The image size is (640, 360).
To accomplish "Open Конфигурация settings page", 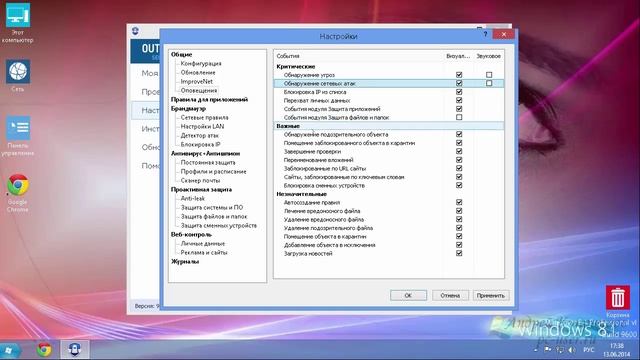I will pyautogui.click(x=201, y=63).
